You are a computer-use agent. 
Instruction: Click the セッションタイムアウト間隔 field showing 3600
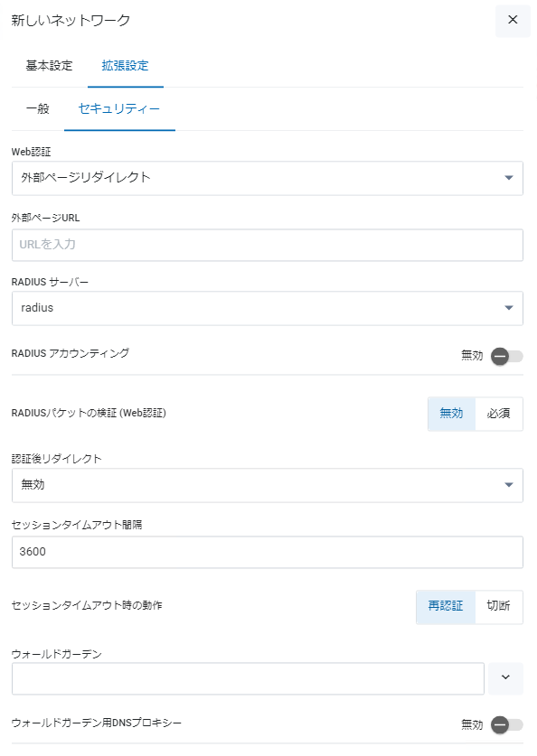pos(268,552)
